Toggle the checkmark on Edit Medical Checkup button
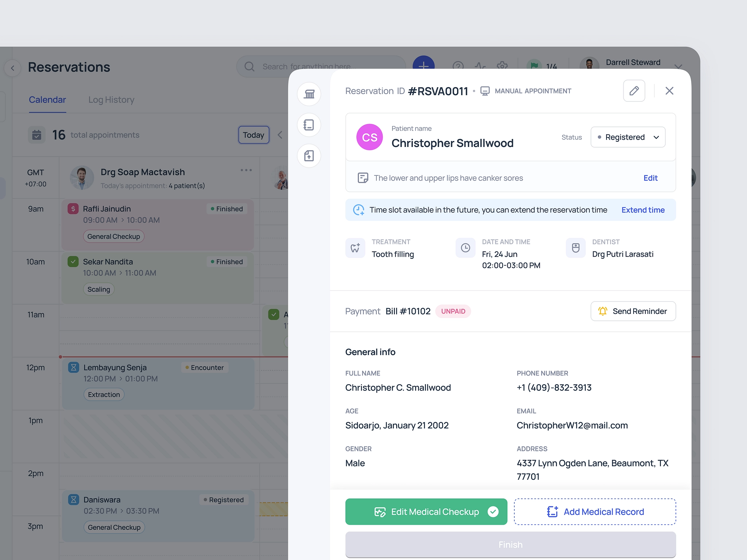Viewport: 747px width, 560px height. point(493,512)
